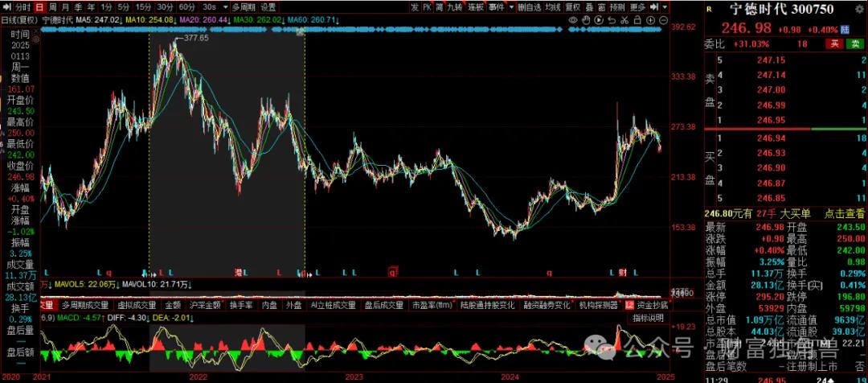Select 市盈率(ttm) indicator tab
The image size is (868, 383).
point(432,306)
